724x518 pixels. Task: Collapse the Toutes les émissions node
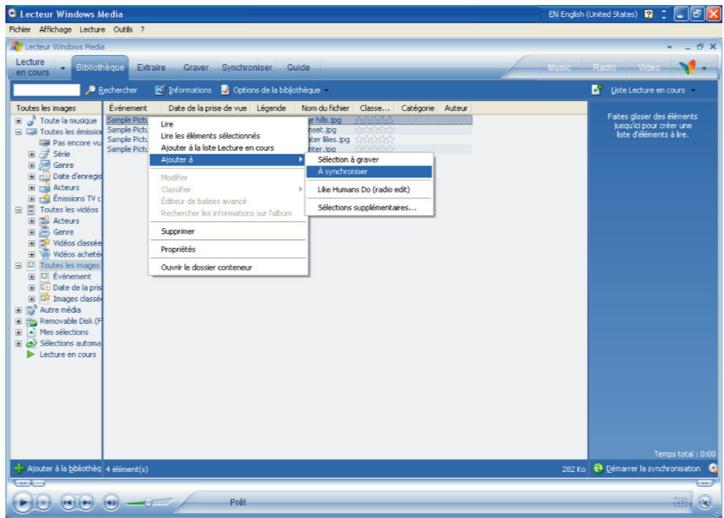pyautogui.click(x=18, y=132)
